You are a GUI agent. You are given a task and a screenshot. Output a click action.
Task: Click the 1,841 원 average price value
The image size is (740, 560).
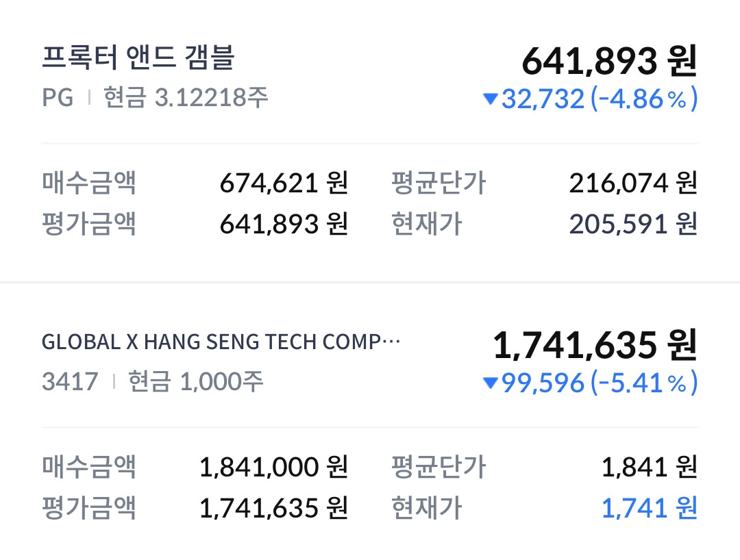pos(649,468)
